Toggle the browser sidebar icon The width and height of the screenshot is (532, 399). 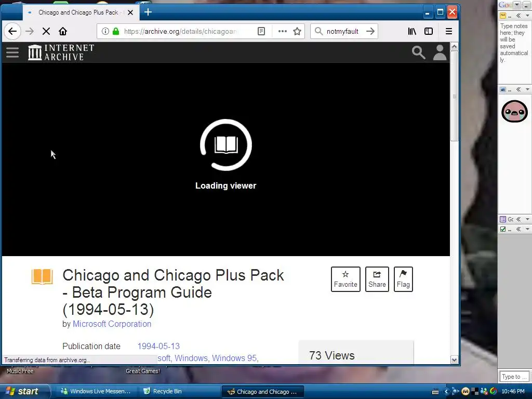(x=429, y=31)
